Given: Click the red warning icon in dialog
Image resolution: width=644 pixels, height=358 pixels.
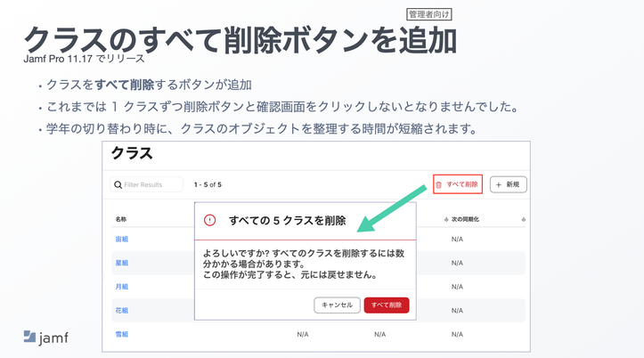Looking at the screenshot, I should point(210,221).
